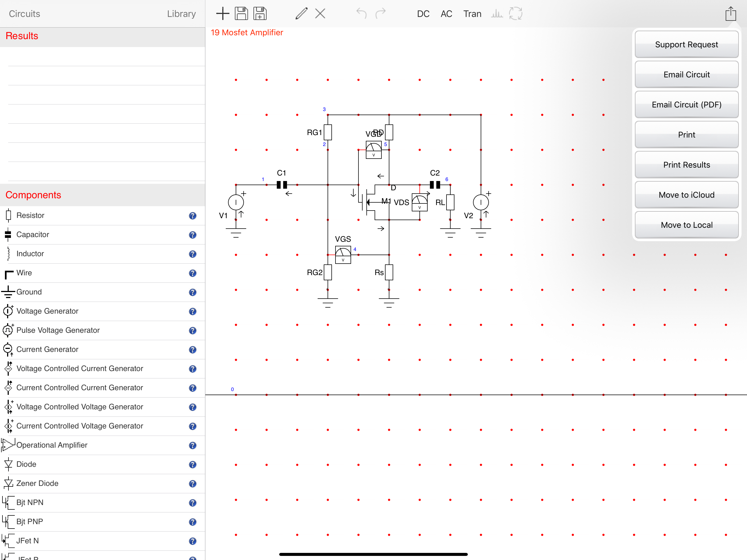Open the graph plot icon

[497, 14]
